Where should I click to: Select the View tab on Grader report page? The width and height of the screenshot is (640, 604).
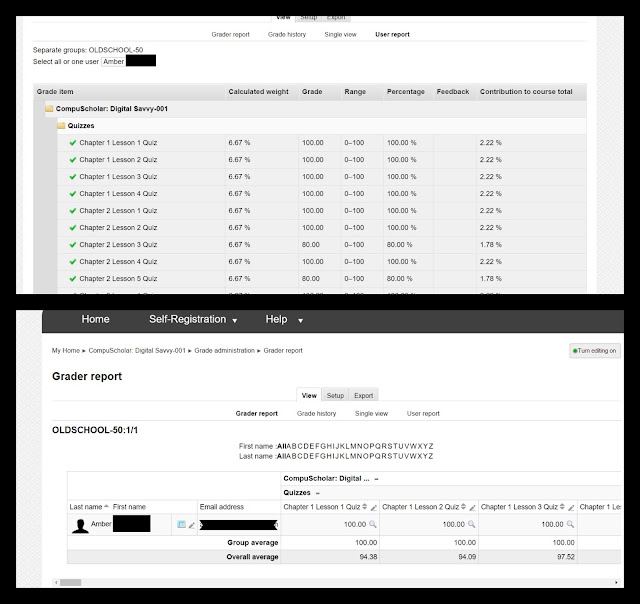(309, 395)
